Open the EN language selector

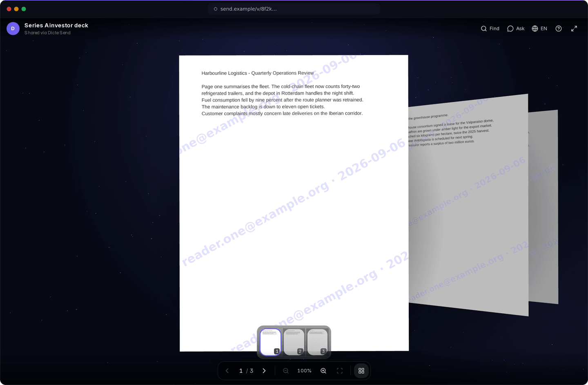[539, 29]
